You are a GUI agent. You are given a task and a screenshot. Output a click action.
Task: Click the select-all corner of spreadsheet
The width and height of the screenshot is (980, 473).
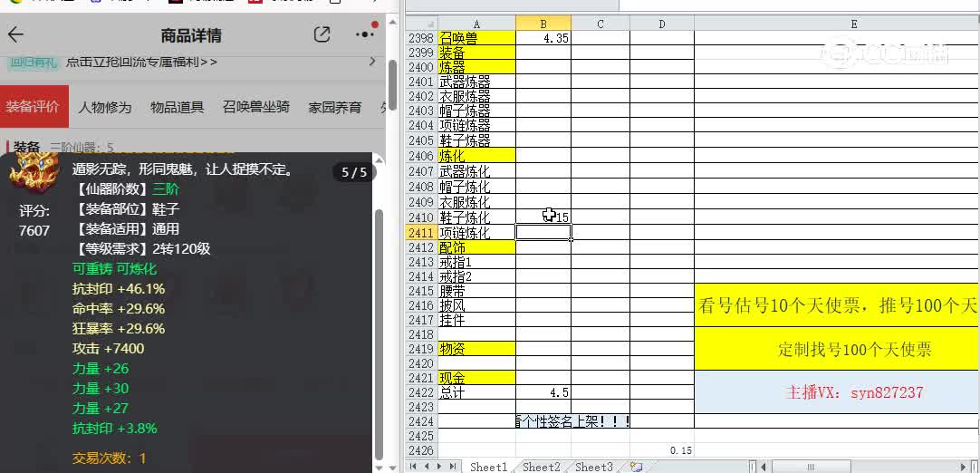pyautogui.click(x=422, y=24)
